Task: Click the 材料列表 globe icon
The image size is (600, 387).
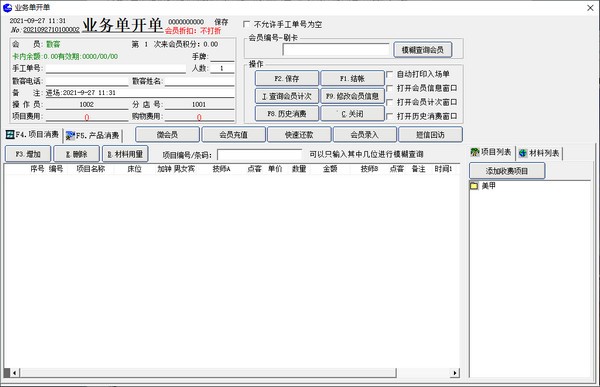Action: coord(523,153)
